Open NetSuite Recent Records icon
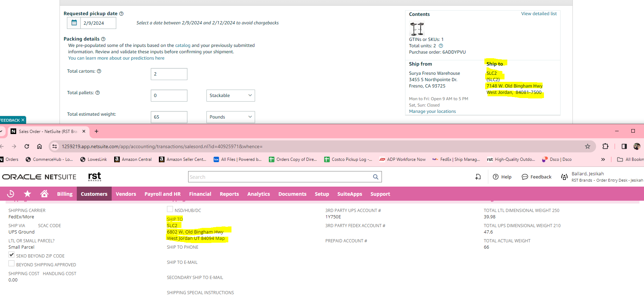Screen dimensions: 644x303 (11, 194)
